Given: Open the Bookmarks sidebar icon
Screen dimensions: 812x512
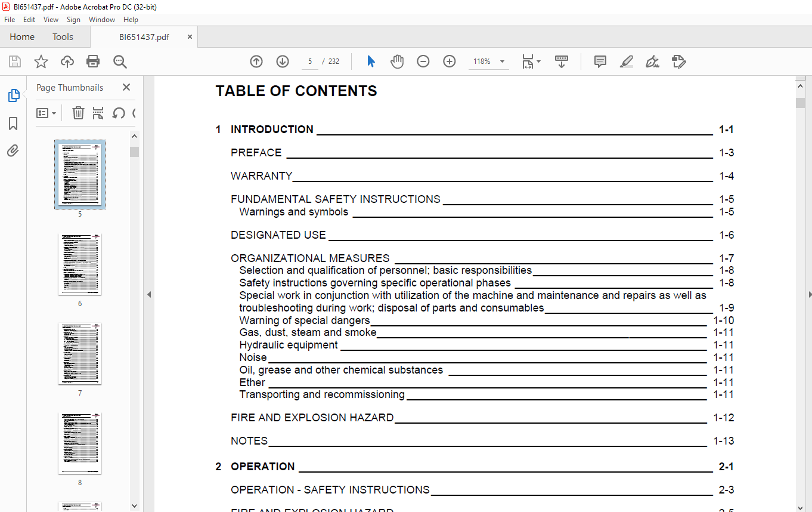Looking at the screenshot, I should pos(13,124).
